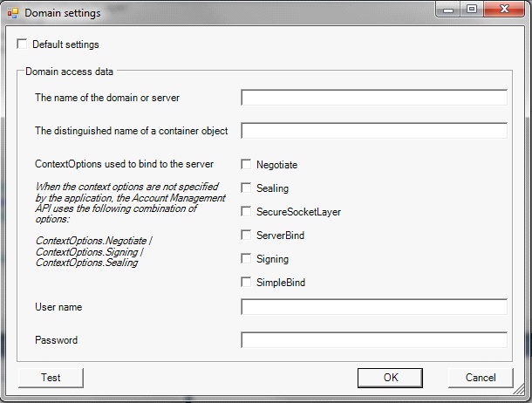Click the 'User name' label
This screenshot has height=403, width=532.
58,307
